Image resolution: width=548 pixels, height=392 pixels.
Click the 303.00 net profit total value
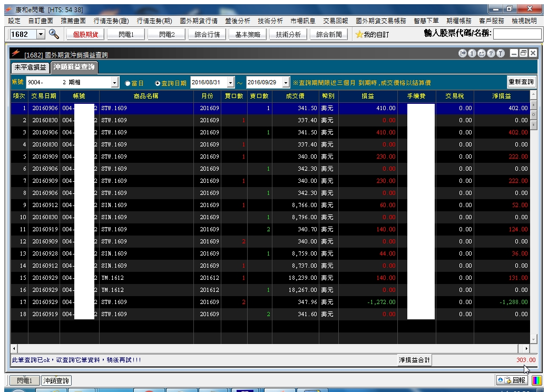click(526, 360)
